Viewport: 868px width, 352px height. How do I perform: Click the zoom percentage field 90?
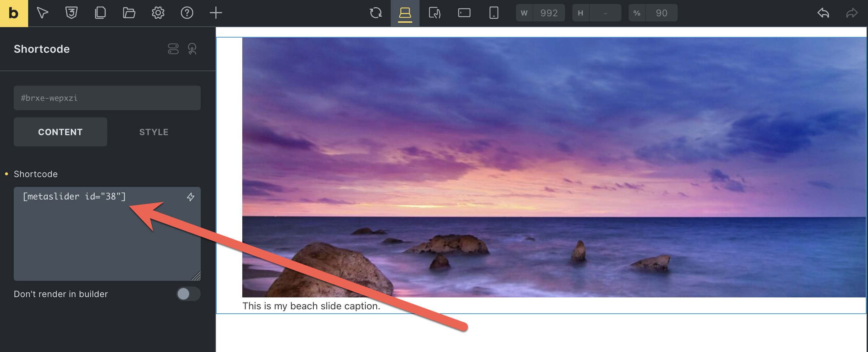click(661, 13)
